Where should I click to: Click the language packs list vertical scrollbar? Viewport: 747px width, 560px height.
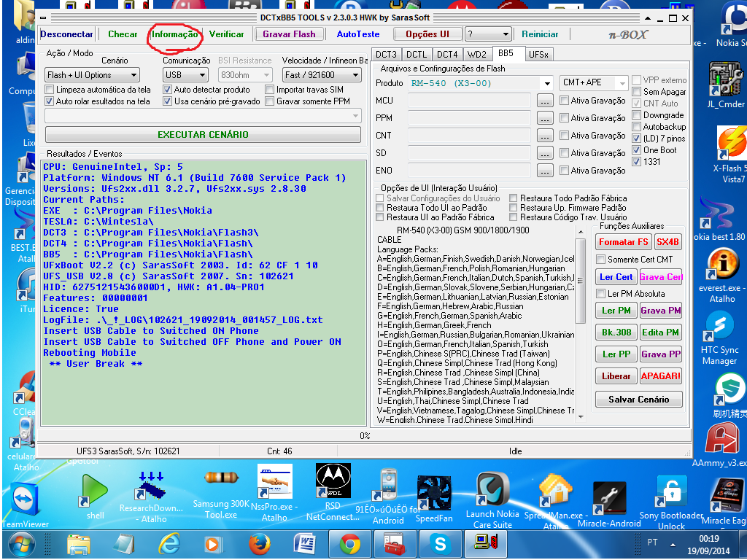[580, 324]
